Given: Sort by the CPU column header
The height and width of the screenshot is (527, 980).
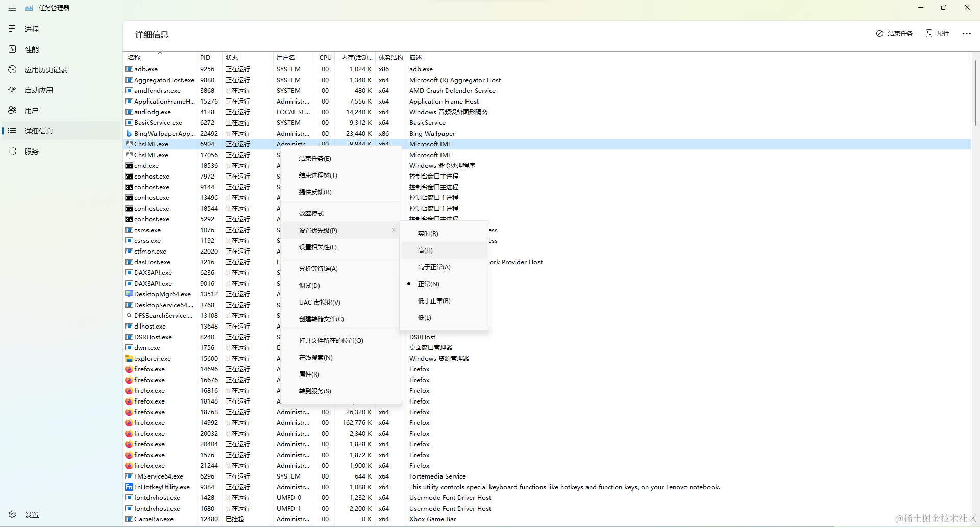Looking at the screenshot, I should pyautogui.click(x=326, y=57).
